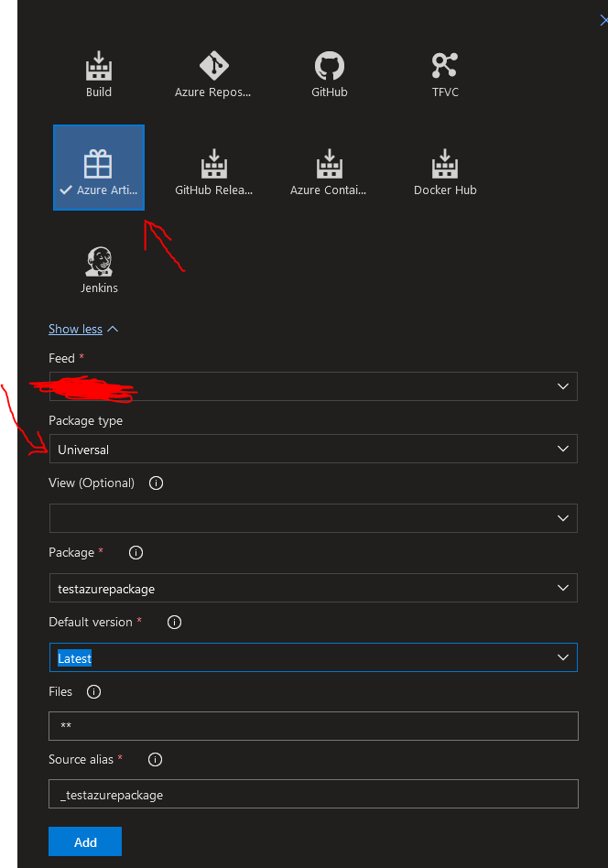View the Default version info icon
The width and height of the screenshot is (608, 868).
pyautogui.click(x=174, y=622)
